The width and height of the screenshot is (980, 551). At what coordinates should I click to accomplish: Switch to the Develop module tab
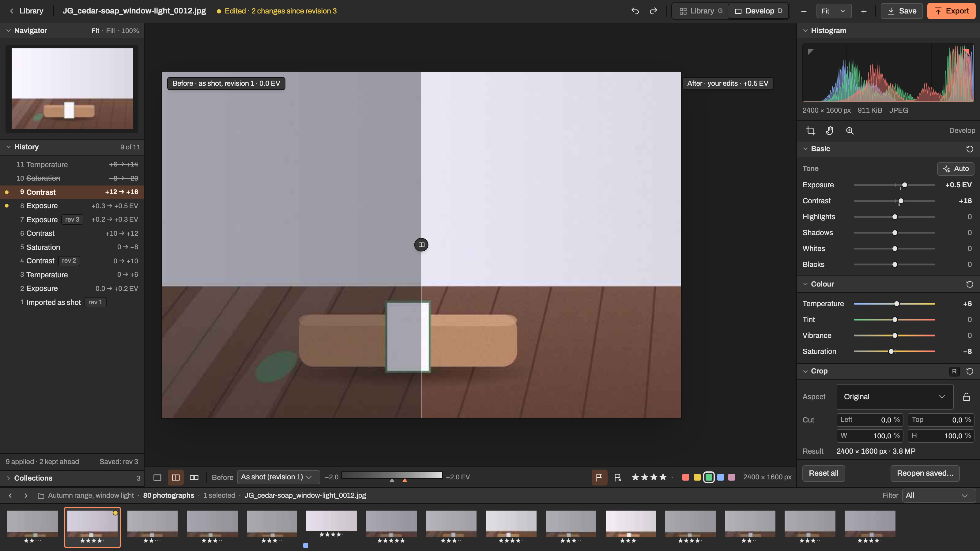point(758,11)
